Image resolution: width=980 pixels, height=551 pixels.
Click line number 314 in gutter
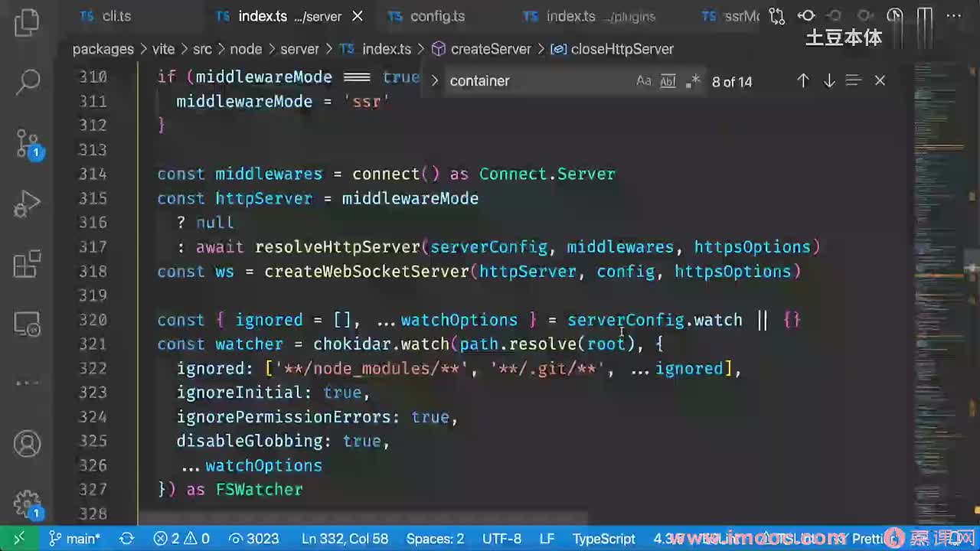coord(93,174)
